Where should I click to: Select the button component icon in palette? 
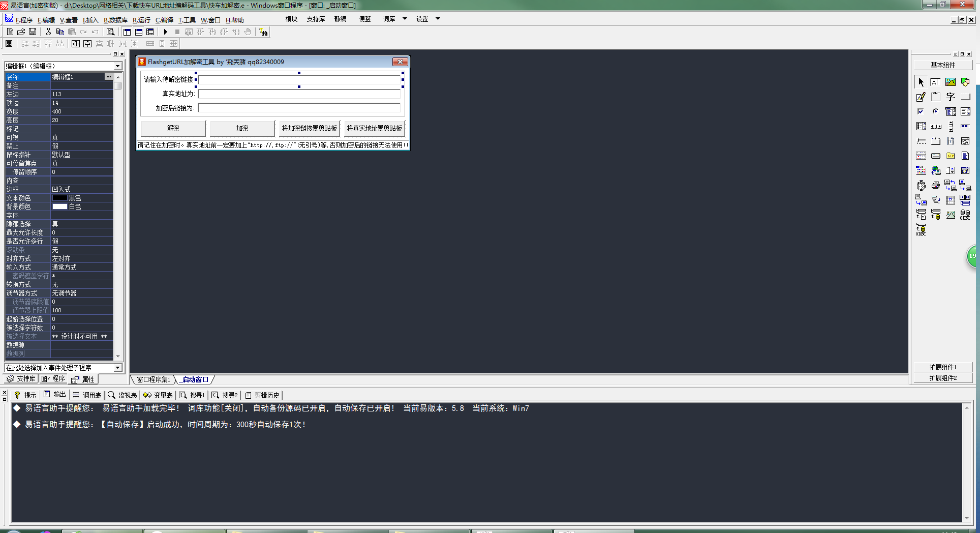(965, 97)
